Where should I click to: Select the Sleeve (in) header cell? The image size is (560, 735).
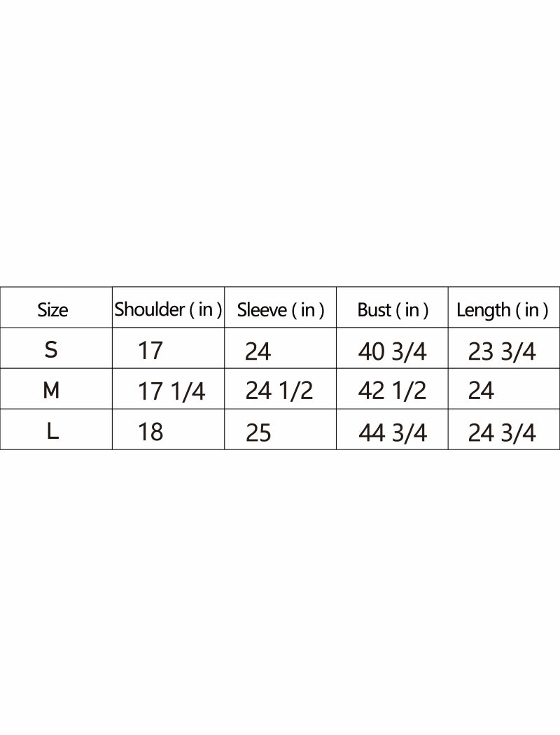280,310
